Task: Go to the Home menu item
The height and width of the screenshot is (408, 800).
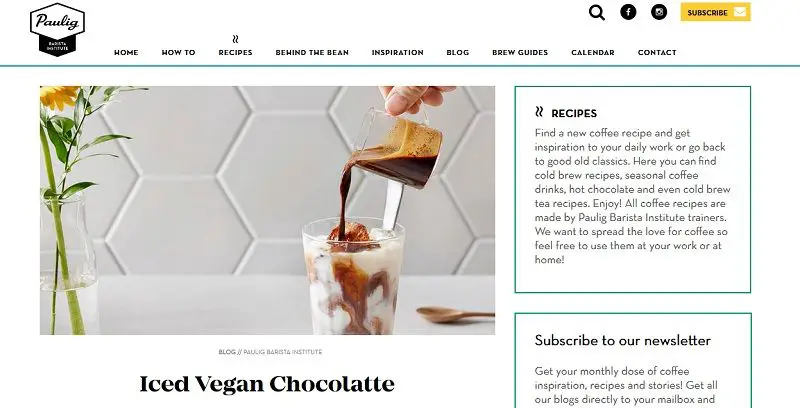Action: 126,53
